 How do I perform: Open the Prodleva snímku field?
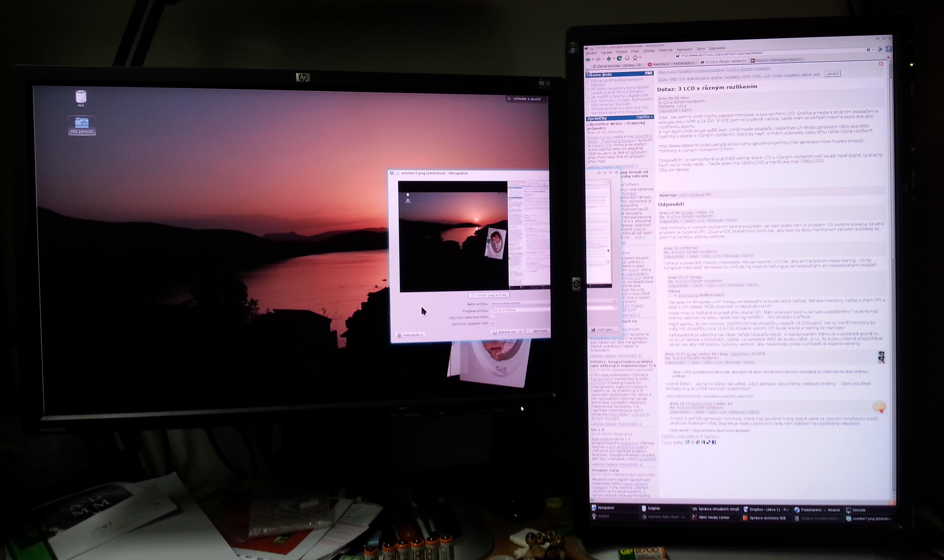pos(520,310)
